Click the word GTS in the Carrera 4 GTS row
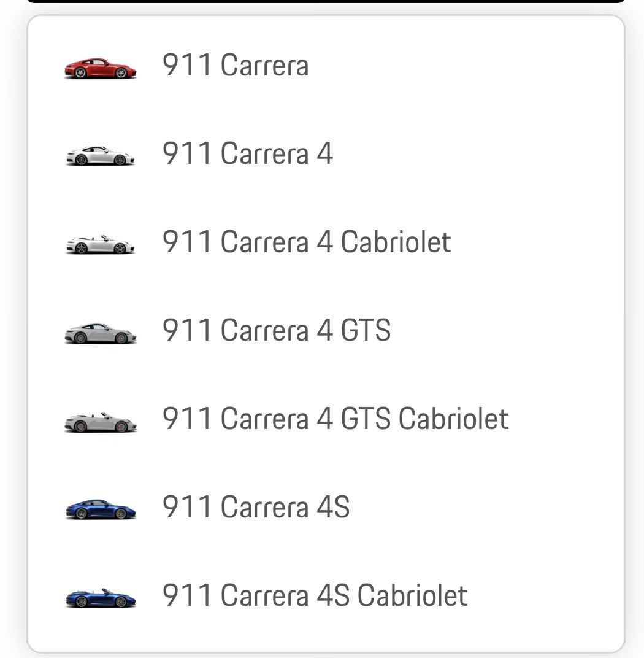The image size is (644, 658). [x=366, y=330]
